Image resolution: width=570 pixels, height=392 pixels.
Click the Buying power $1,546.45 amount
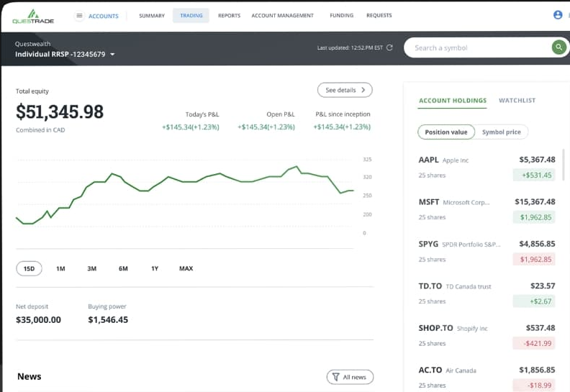click(108, 320)
